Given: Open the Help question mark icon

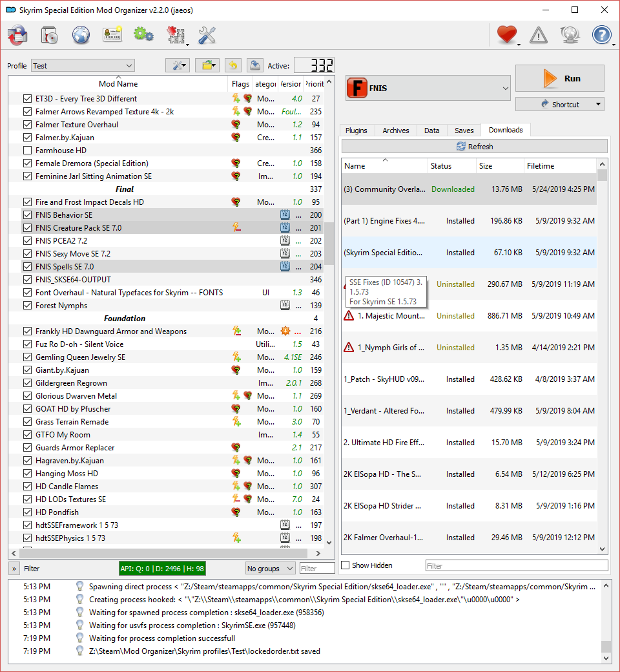Looking at the screenshot, I should 601,35.
